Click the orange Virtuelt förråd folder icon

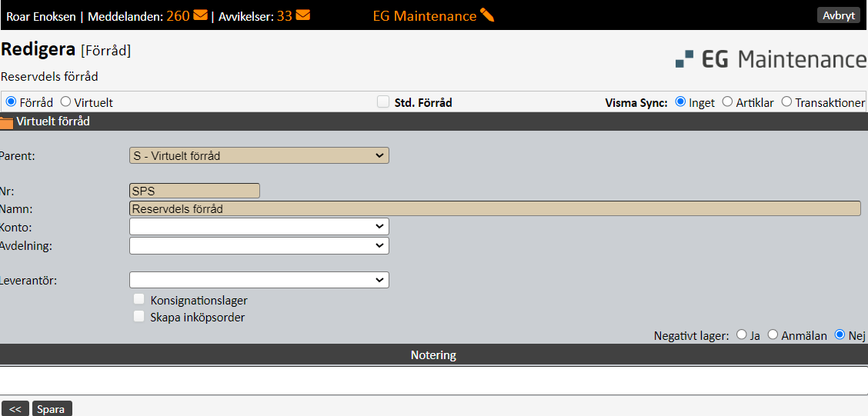[x=7, y=121]
